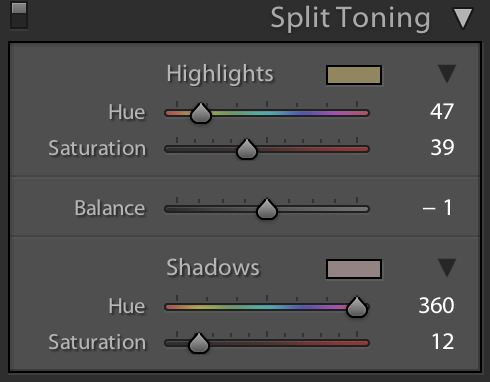
Task: Select the Shadows Hue value 360
Action: coord(436,305)
